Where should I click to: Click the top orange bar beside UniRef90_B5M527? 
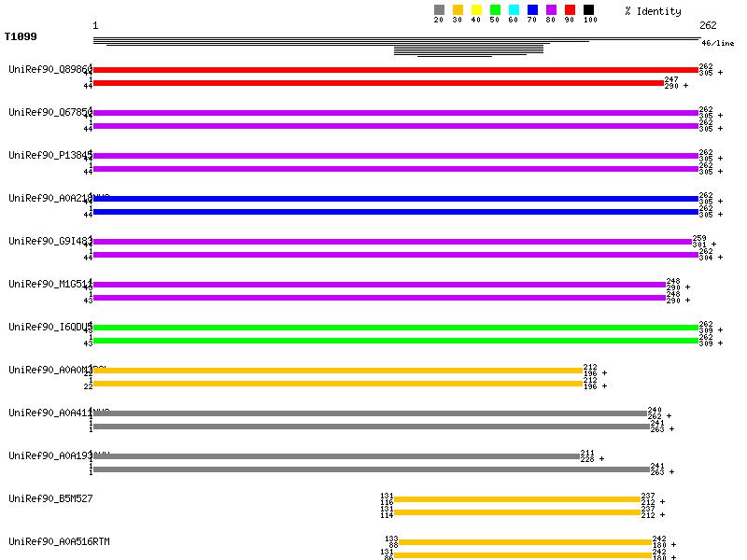(517, 499)
